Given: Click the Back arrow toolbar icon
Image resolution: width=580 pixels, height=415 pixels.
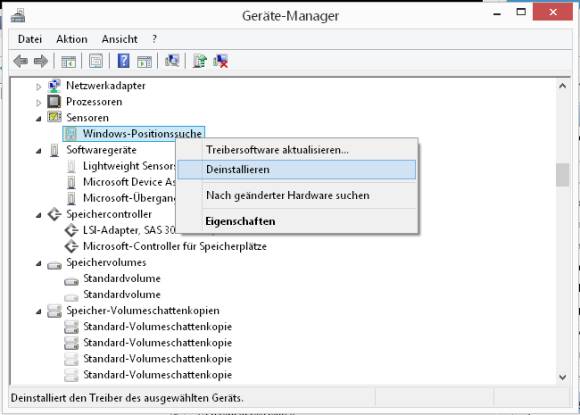Looking at the screenshot, I should coord(20,61).
